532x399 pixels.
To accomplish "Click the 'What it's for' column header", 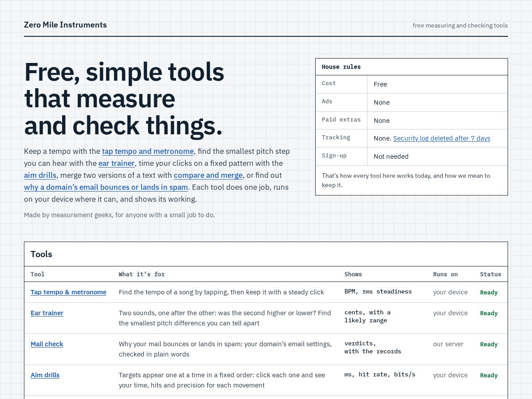I will click(142, 274).
